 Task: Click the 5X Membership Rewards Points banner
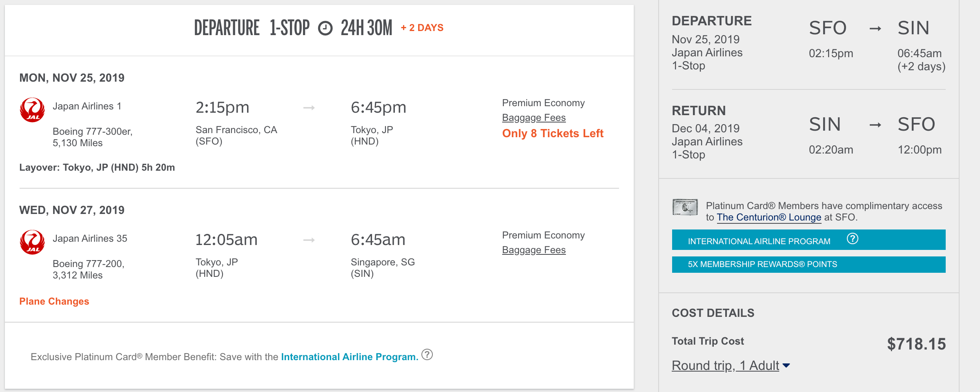point(808,265)
